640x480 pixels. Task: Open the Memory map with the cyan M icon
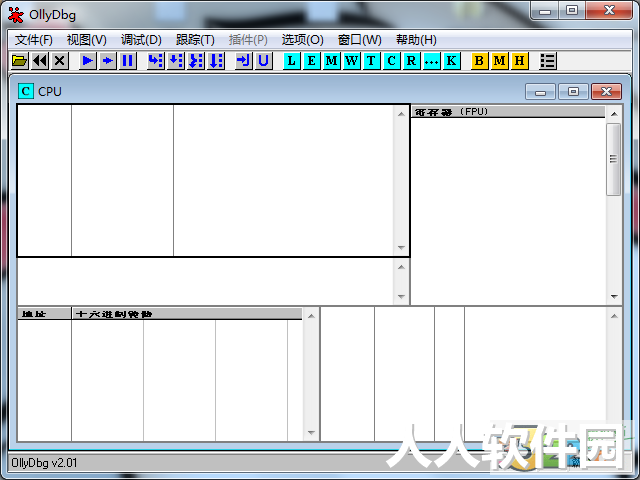click(331, 61)
